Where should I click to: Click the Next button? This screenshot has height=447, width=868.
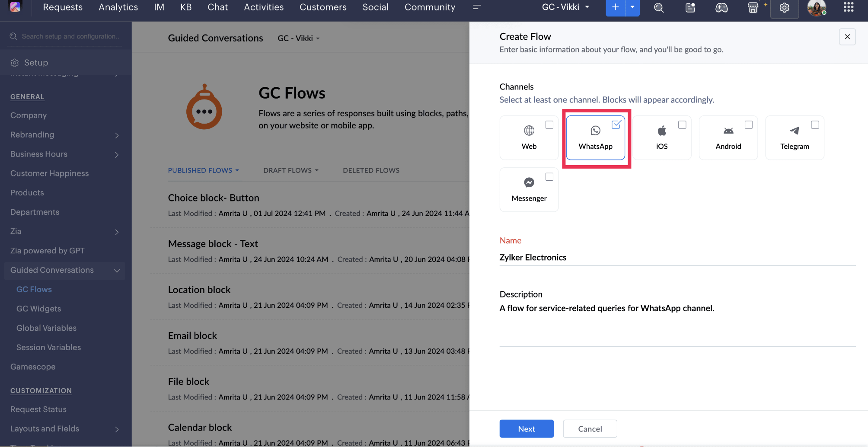[x=526, y=429]
